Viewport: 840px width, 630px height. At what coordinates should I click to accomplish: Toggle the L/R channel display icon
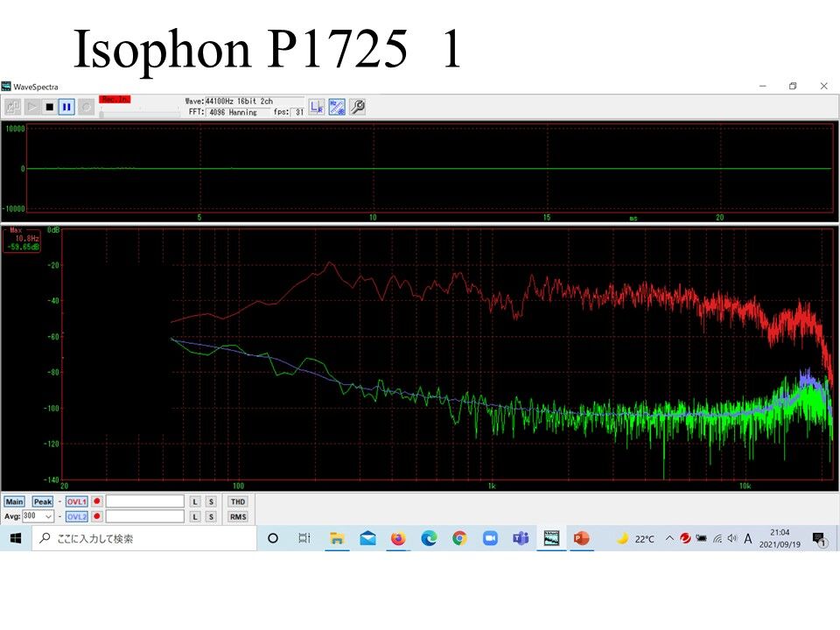point(317,107)
